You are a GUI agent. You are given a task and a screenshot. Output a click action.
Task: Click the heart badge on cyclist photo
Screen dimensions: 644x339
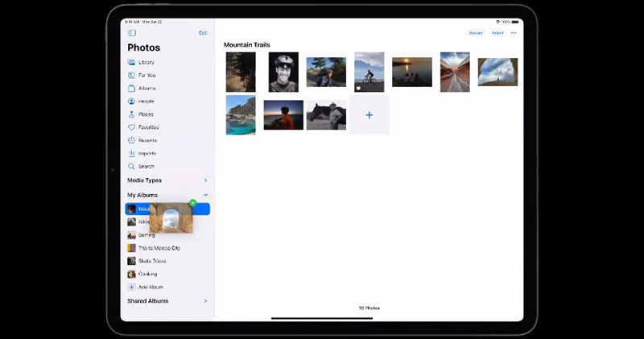point(358,89)
